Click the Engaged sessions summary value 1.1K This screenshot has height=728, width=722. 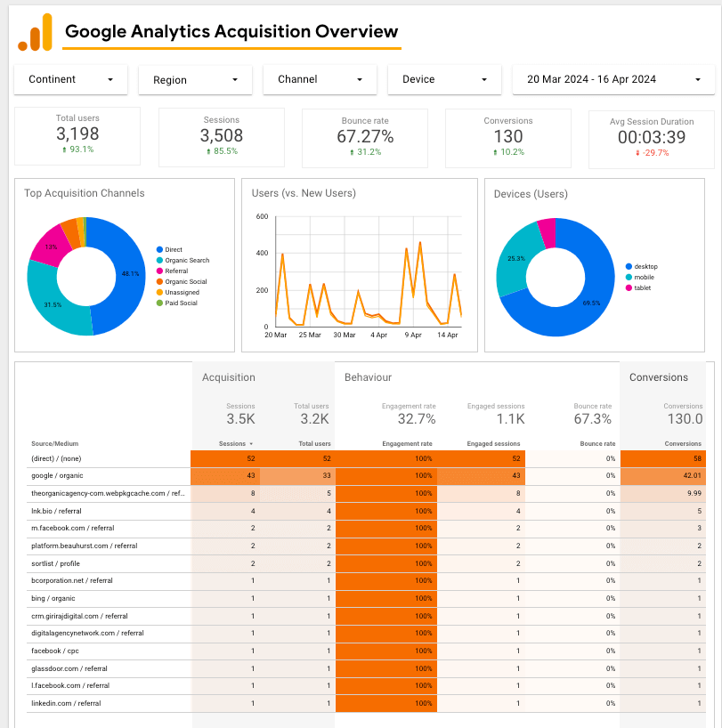coord(510,419)
